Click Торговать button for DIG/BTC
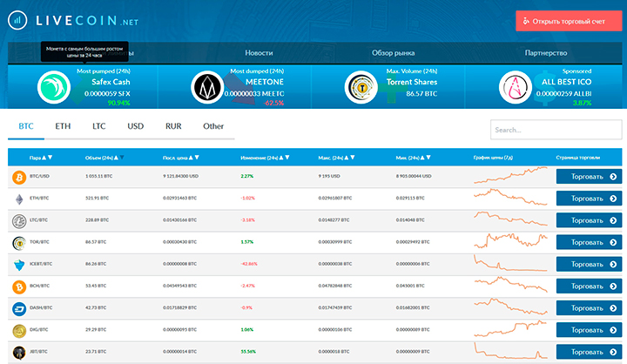This screenshot has width=627, height=364. coord(589,330)
